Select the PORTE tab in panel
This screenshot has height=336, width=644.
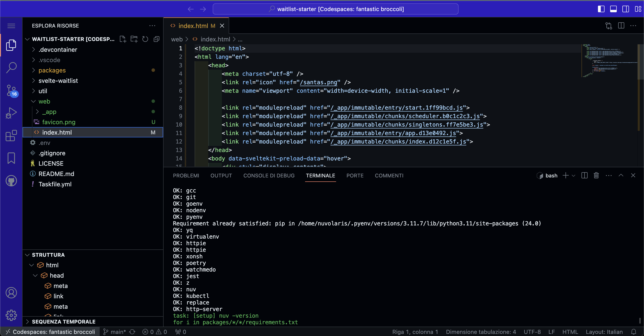coord(355,176)
